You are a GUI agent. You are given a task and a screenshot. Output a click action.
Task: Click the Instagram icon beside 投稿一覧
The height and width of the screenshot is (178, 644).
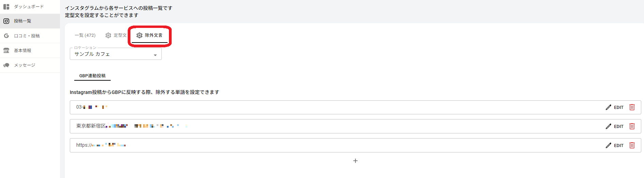point(6,21)
